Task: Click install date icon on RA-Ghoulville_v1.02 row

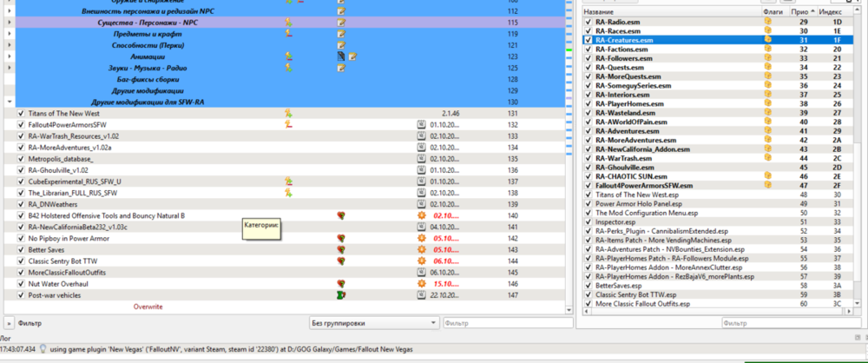Action: point(421,170)
